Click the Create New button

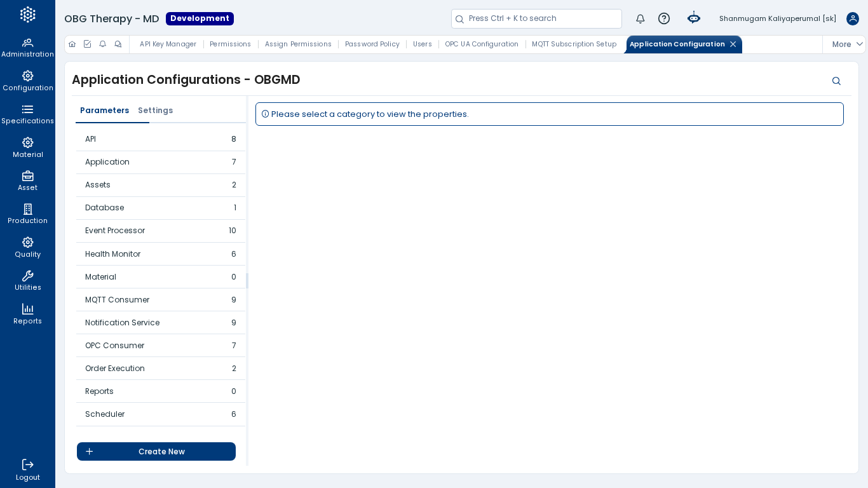click(156, 451)
